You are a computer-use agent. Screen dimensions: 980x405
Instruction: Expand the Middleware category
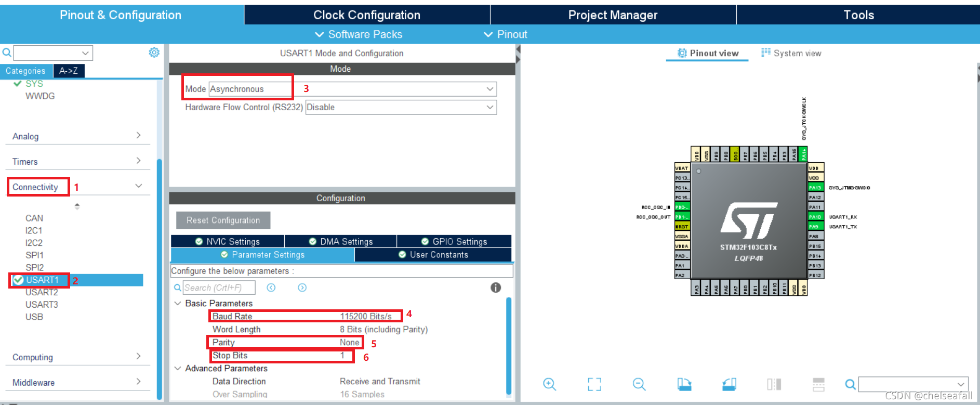tap(138, 382)
